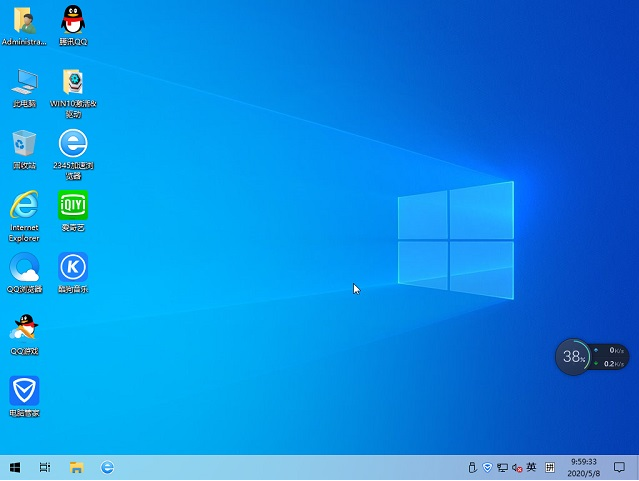
Task: Select the Tencent QQ penguin desktop icon
Action: [73, 21]
